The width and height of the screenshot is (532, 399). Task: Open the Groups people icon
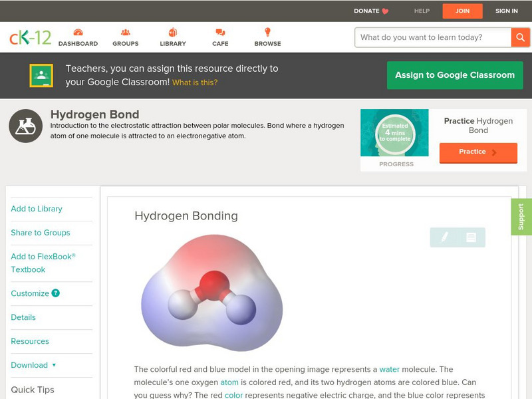click(126, 32)
